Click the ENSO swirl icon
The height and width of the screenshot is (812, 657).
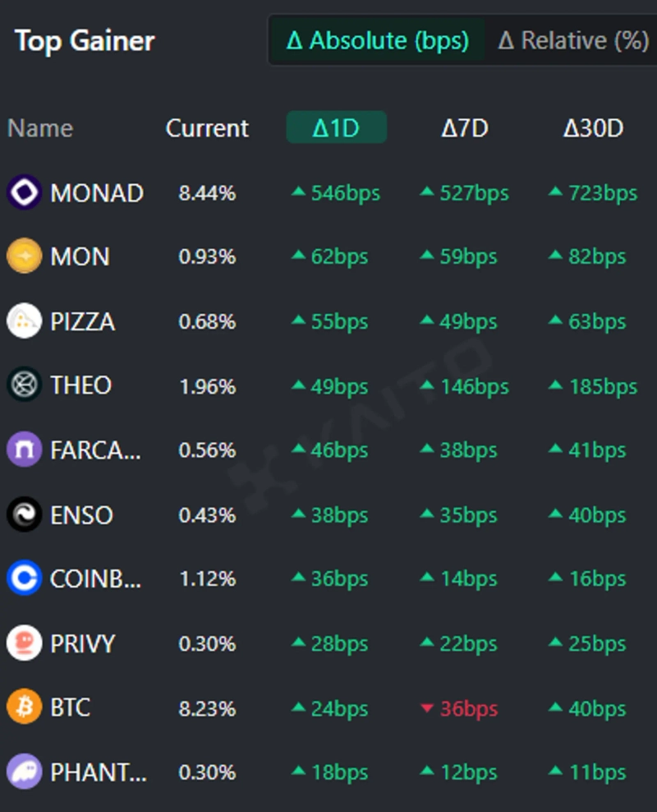coord(24,515)
